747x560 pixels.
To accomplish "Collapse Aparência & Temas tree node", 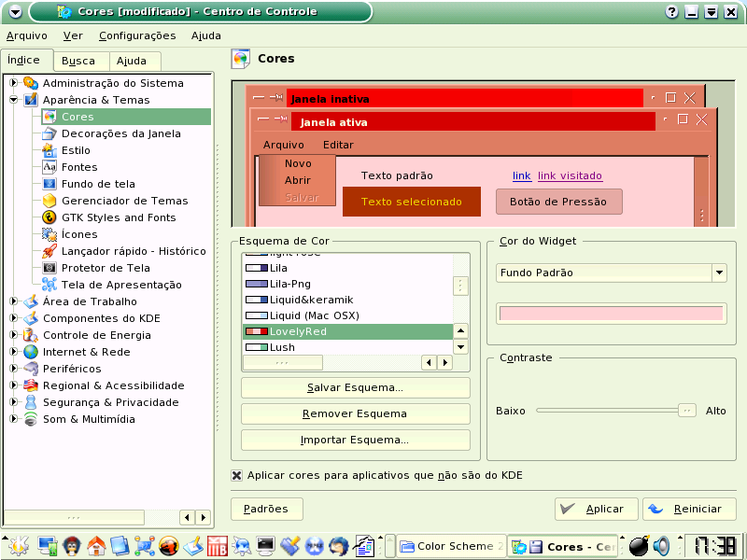I will 14,100.
